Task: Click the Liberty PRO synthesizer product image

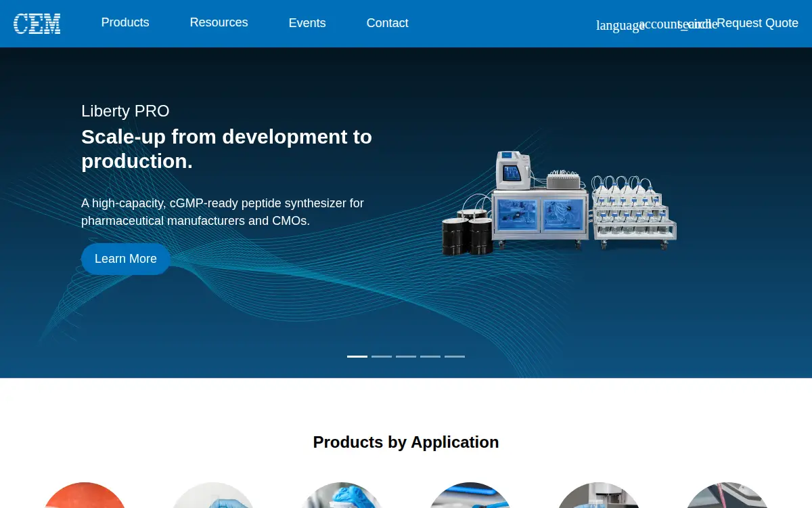Action: [x=559, y=203]
